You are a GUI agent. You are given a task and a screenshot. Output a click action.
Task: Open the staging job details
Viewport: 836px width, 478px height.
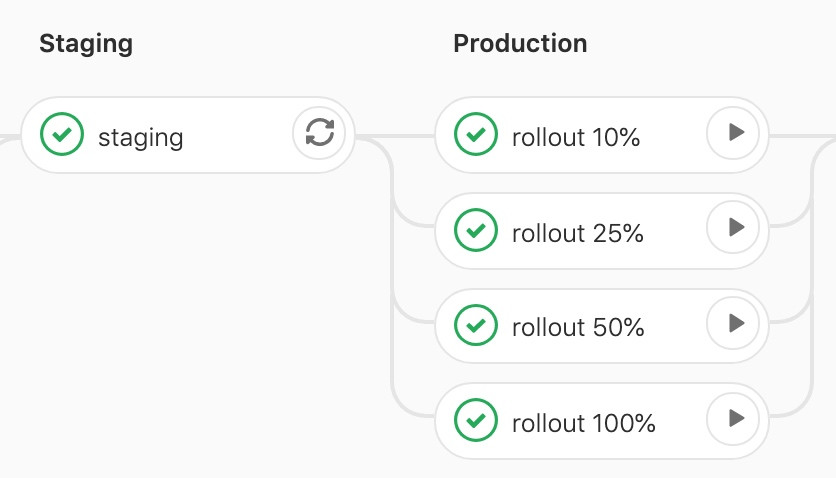pos(140,136)
